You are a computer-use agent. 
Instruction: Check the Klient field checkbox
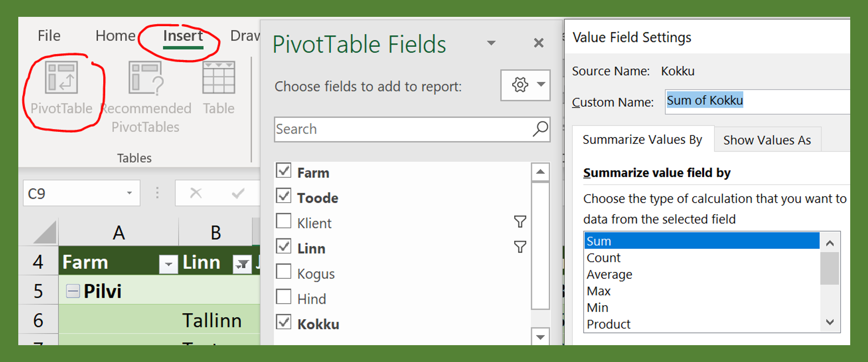click(x=284, y=221)
